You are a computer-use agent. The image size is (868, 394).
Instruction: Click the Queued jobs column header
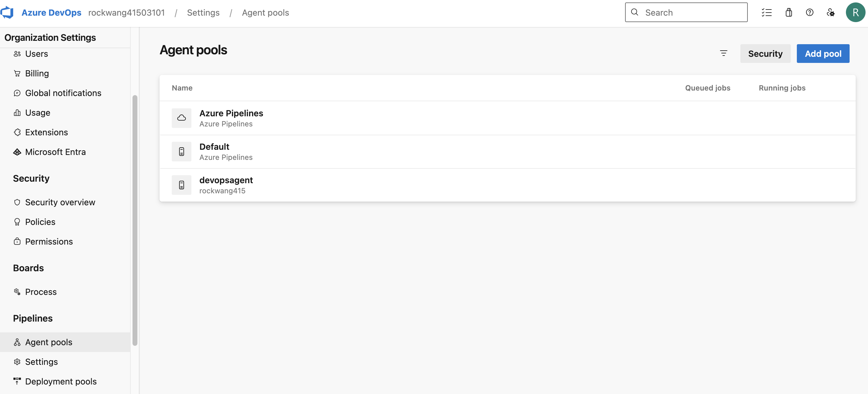[x=708, y=88]
